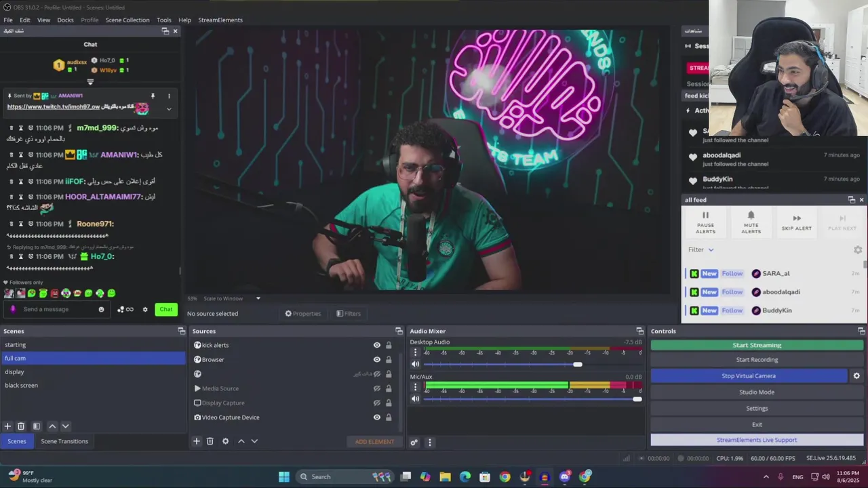Click Start Streaming button
This screenshot has height=488, width=868.
[757, 345]
